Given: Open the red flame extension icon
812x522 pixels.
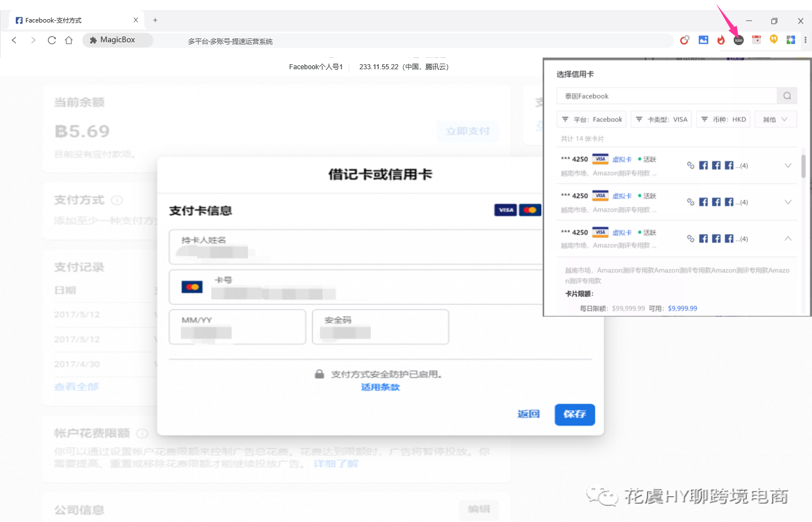Looking at the screenshot, I should coord(721,40).
